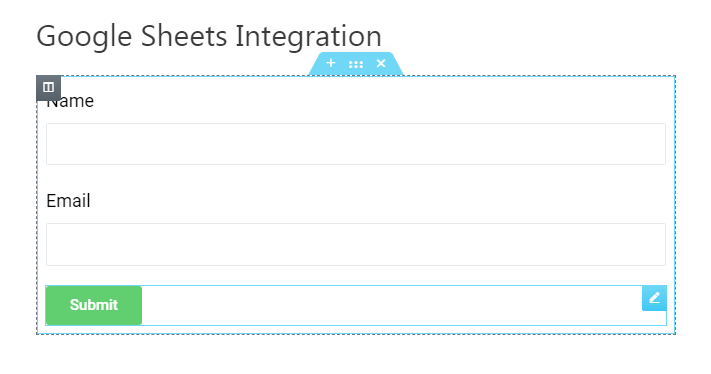Screen dimensions: 711x374
Task: Click the blank page area below the form section
Action: click(356, 355)
